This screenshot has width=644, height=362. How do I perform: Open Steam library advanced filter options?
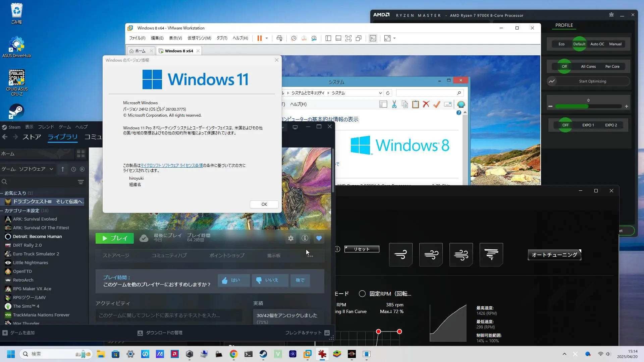click(81, 182)
